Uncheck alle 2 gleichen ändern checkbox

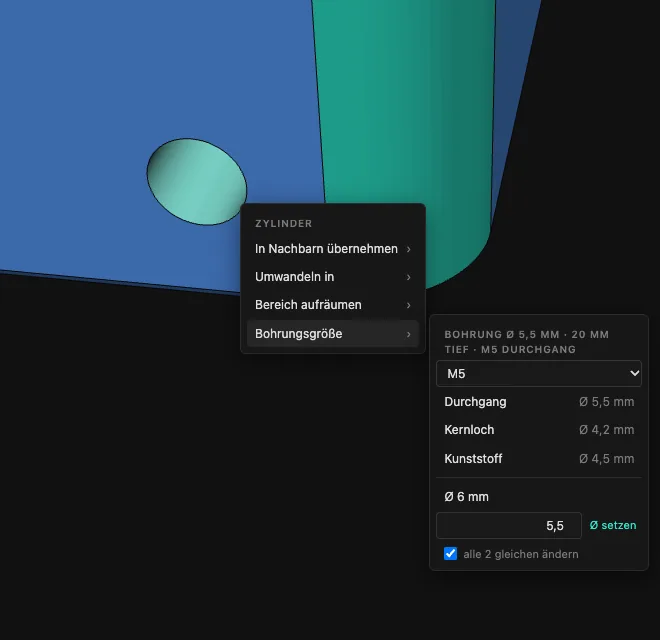(x=450, y=554)
